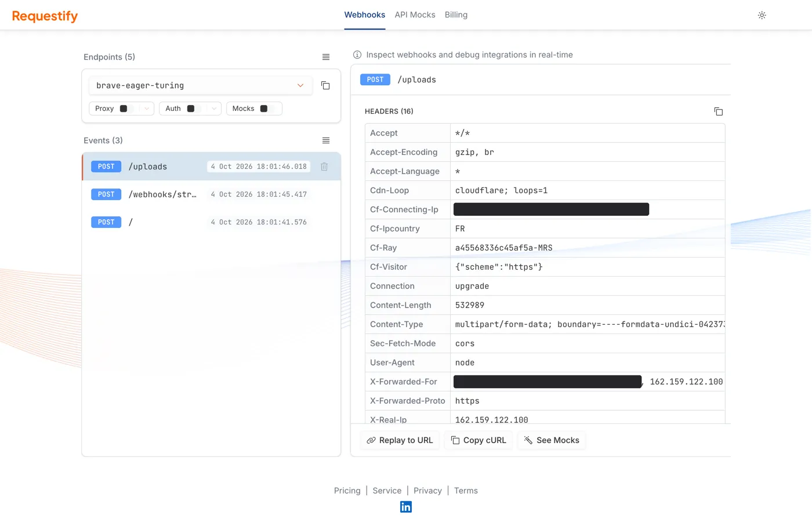Toggle the Proxy switch
The width and height of the screenshot is (812, 522).
pyautogui.click(x=126, y=108)
